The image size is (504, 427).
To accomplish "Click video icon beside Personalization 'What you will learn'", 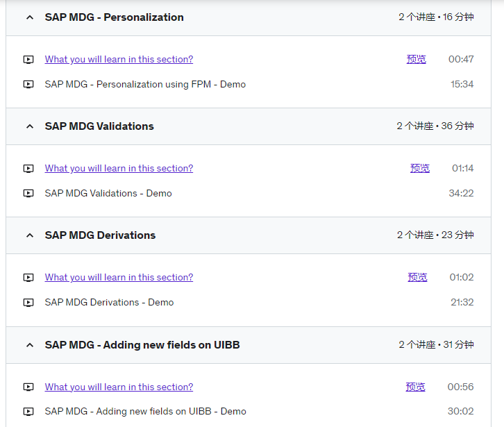I will tap(28, 60).
